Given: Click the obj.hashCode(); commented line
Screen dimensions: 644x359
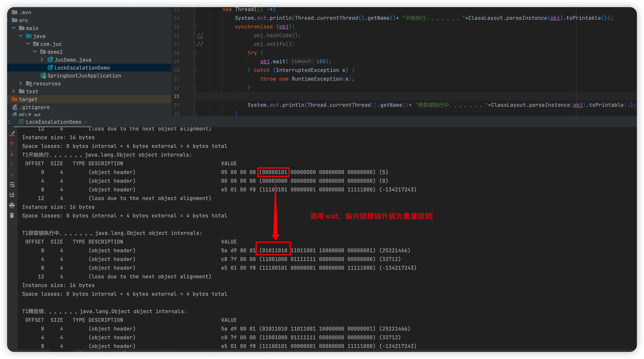Looking at the screenshot, I should tap(277, 35).
